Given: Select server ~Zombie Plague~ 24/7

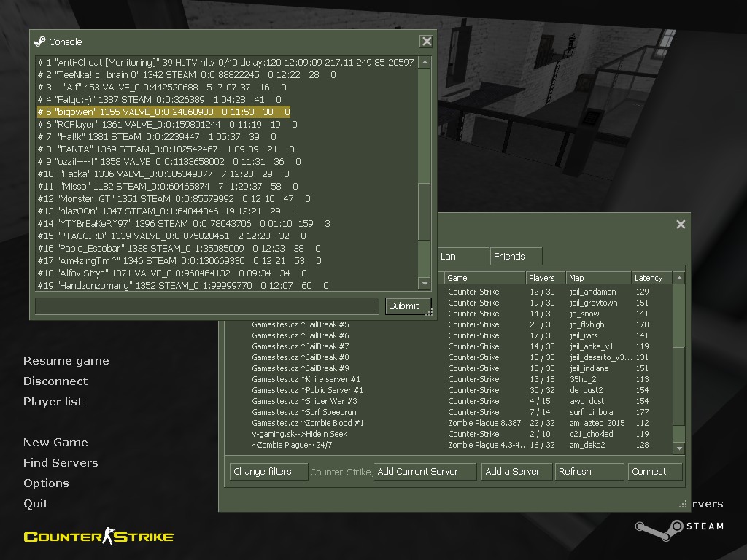Looking at the screenshot, I should coord(292,445).
